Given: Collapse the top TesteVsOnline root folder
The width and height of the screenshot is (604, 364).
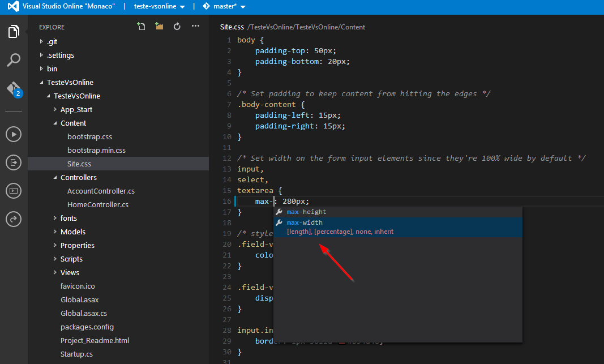Looking at the screenshot, I should (41, 83).
